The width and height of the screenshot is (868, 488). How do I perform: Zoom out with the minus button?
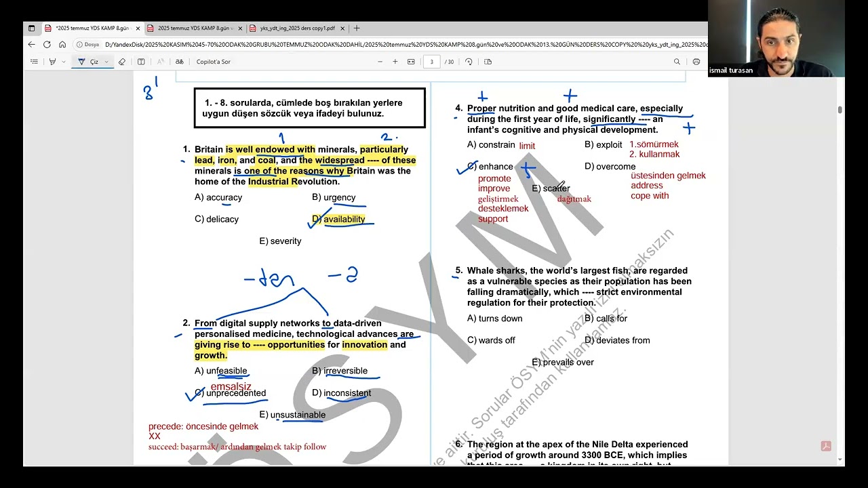(x=380, y=62)
